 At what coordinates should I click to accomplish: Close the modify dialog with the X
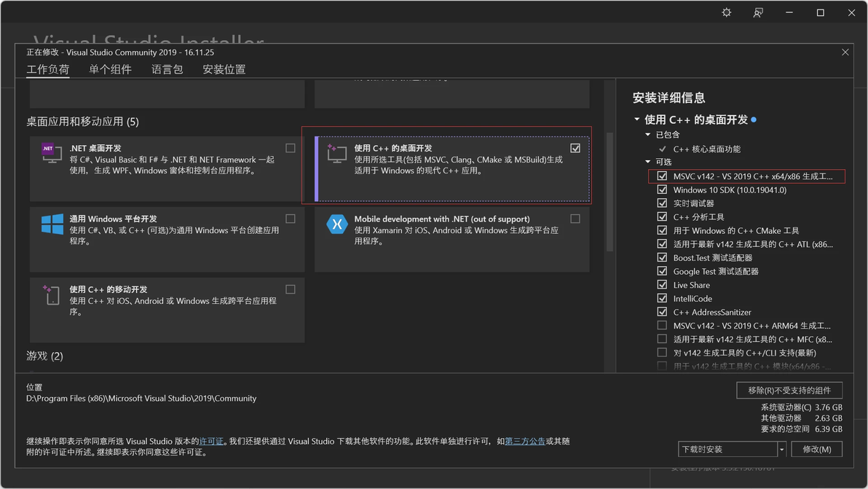845,52
